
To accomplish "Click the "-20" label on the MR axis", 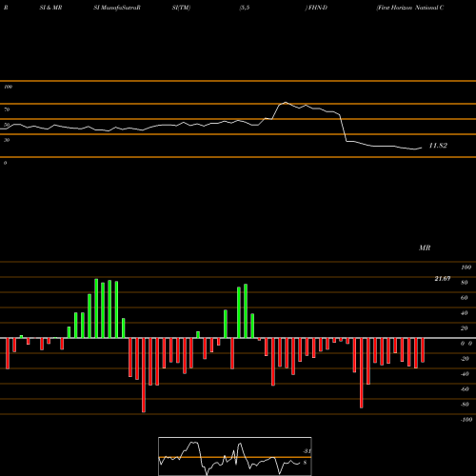I will (465, 359).
